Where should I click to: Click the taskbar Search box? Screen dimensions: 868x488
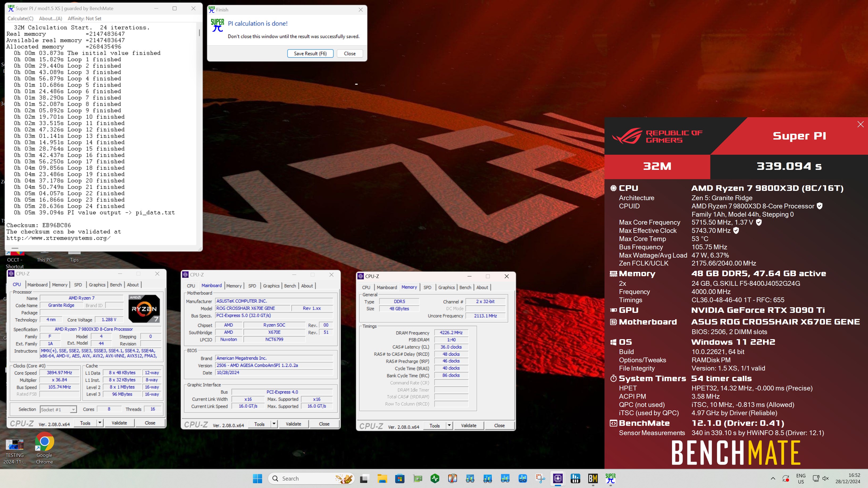(311, 478)
